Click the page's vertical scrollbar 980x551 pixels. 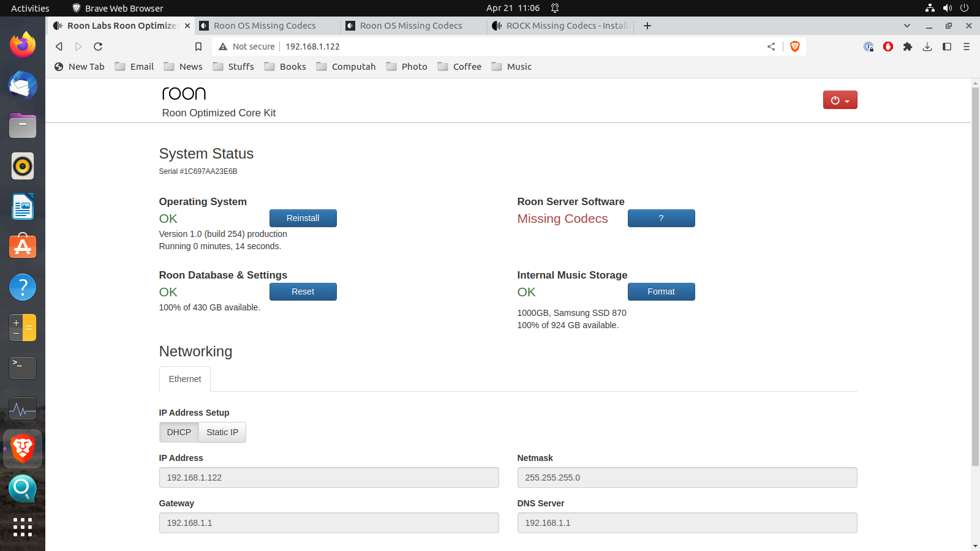[975, 275]
